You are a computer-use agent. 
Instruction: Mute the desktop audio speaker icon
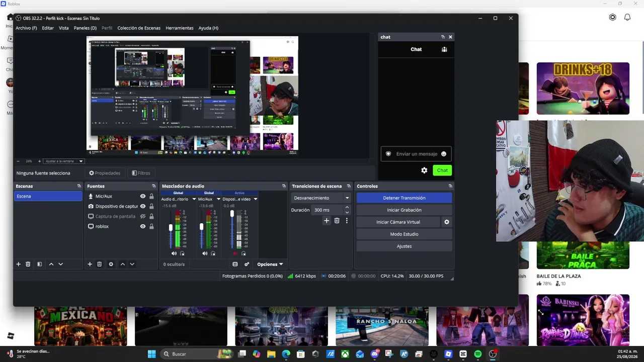point(174,253)
